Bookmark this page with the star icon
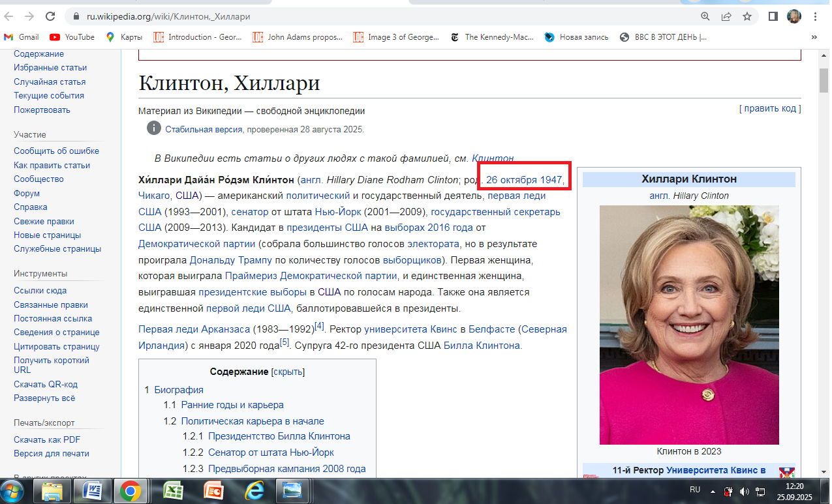Viewport: 832px width, 504px height. [x=747, y=16]
